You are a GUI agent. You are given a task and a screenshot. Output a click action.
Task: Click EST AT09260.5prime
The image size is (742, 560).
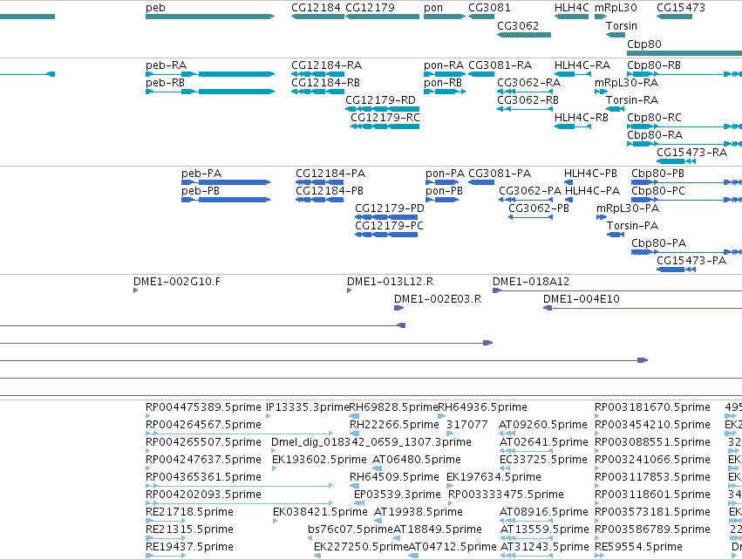tap(543, 425)
